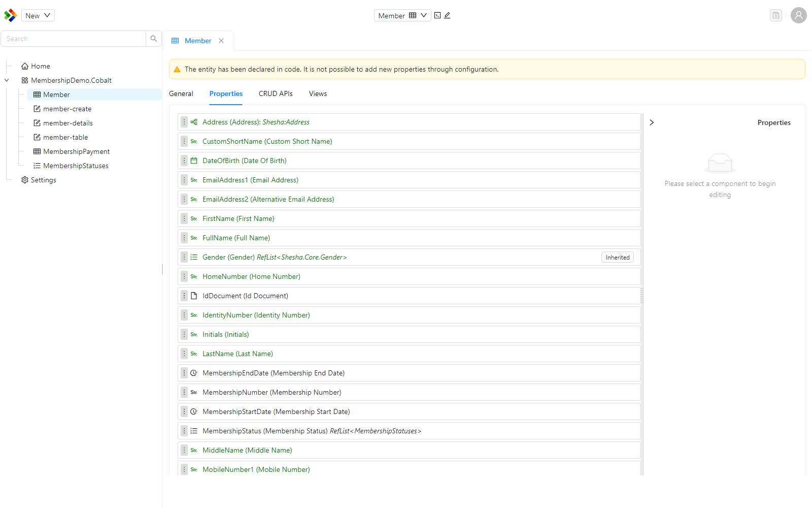Open the General tab
This screenshot has width=812, height=508.
point(181,93)
